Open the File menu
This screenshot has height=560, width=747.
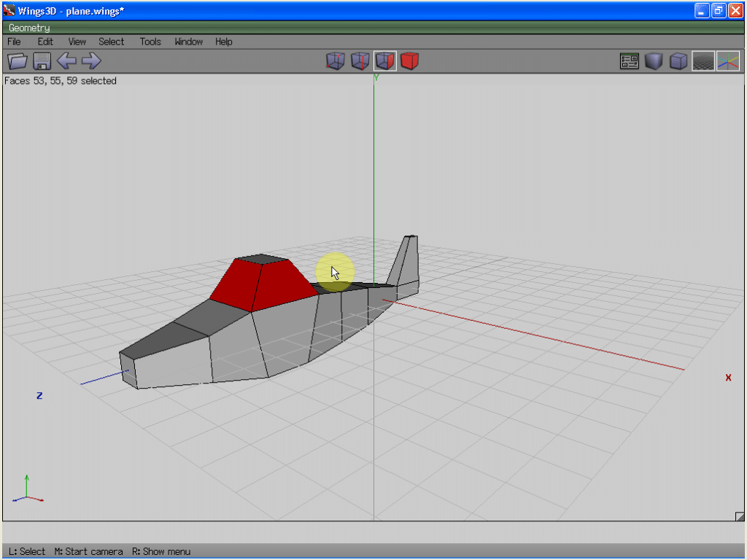point(14,42)
